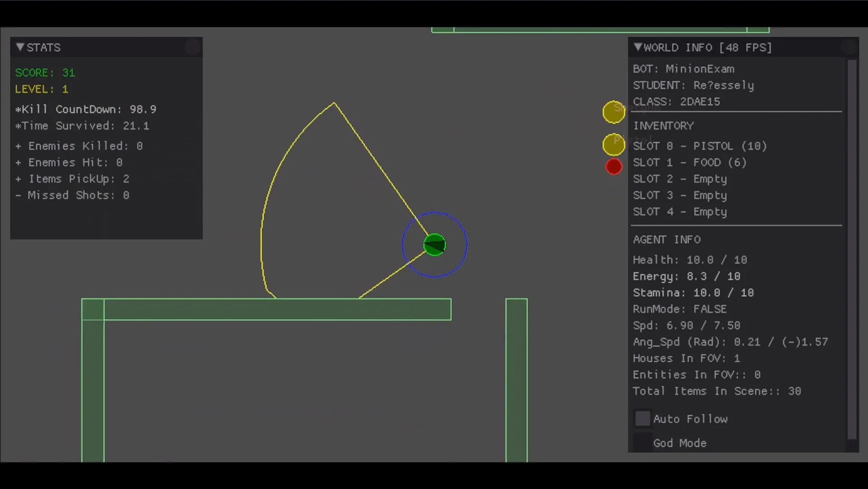Click the standalone vertical green wall
The image size is (868, 489).
point(517,380)
